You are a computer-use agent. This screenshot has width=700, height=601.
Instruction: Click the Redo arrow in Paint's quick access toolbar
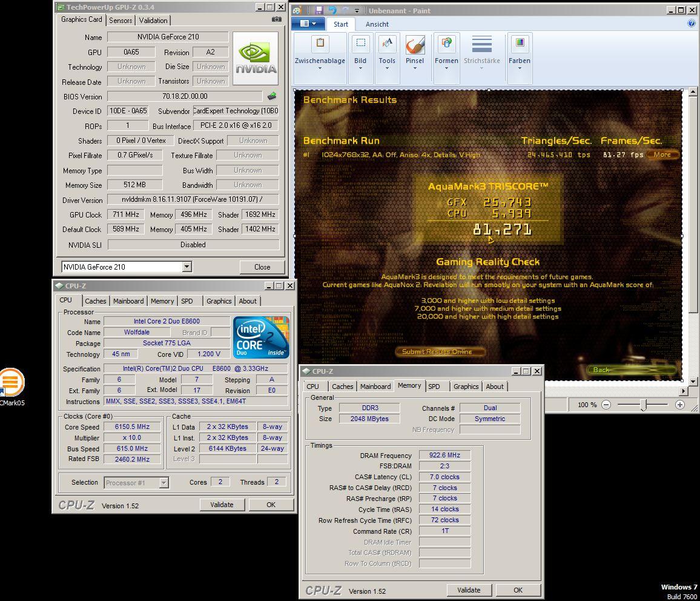(x=345, y=10)
